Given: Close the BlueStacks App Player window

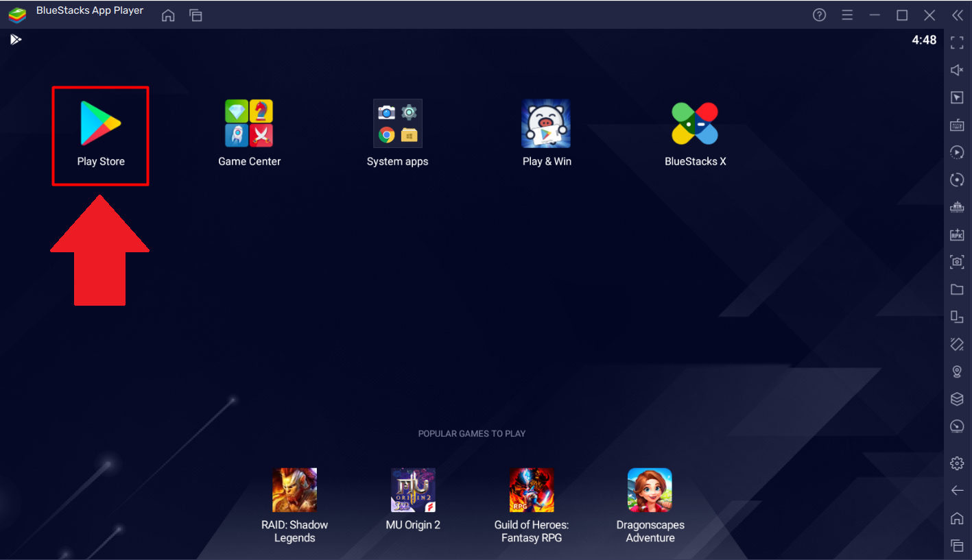Looking at the screenshot, I should [x=929, y=15].
